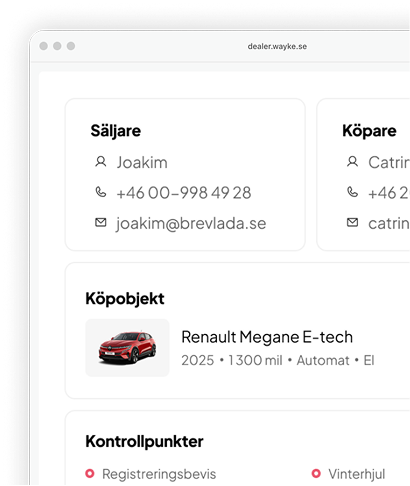Click the phone icon in Säljare card
Screen dimensions: 410x486
[x=101, y=192]
